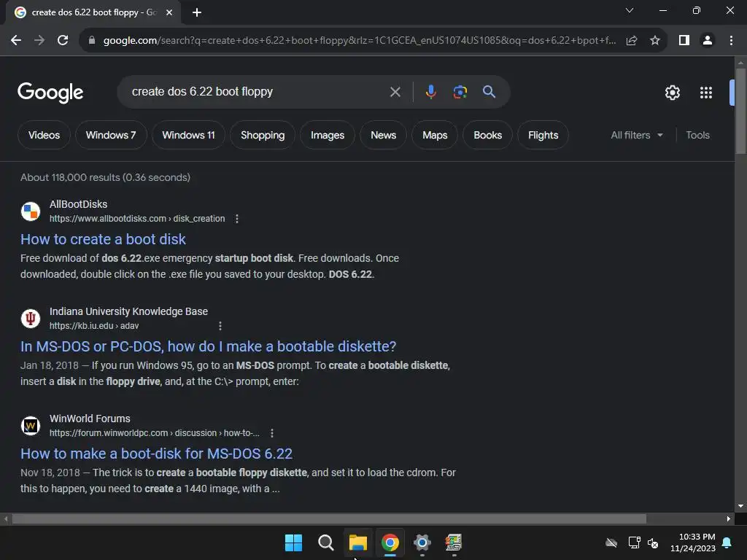
Task: Switch to Books results
Action: [487, 135]
